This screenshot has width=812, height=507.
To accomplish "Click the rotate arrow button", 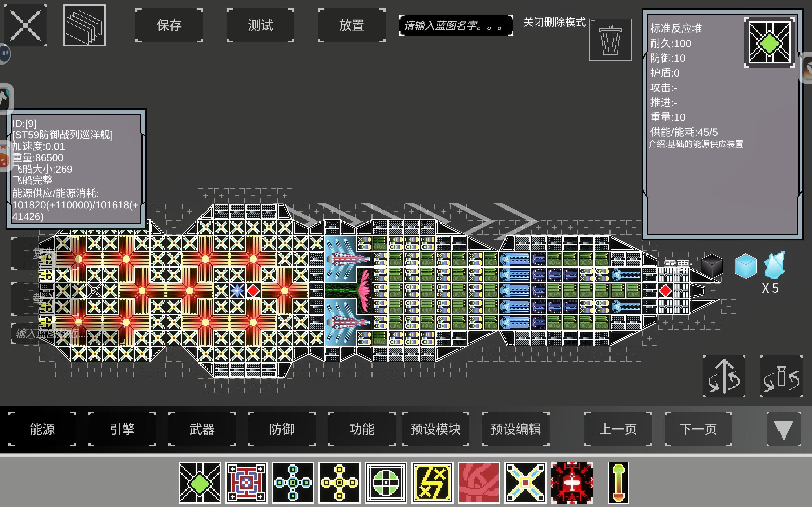I will coord(724,376).
